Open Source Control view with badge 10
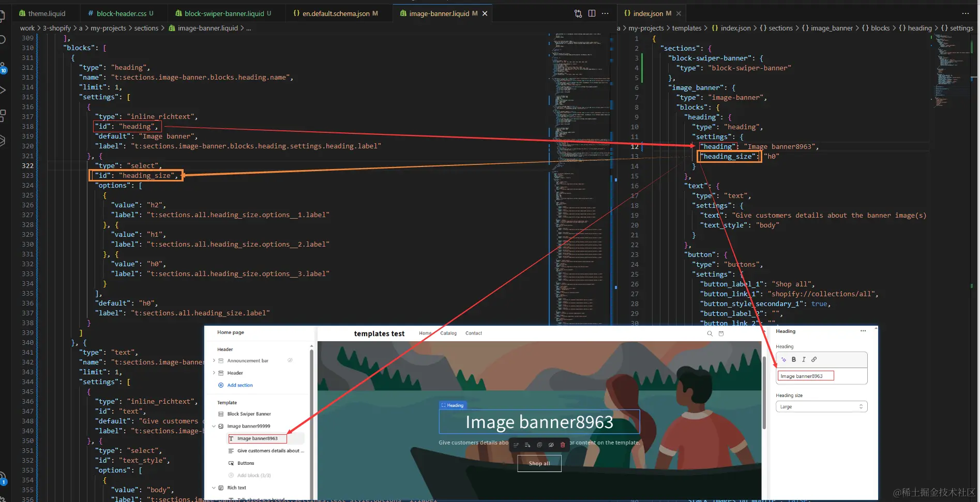The height and width of the screenshot is (502, 980). pos(3,67)
